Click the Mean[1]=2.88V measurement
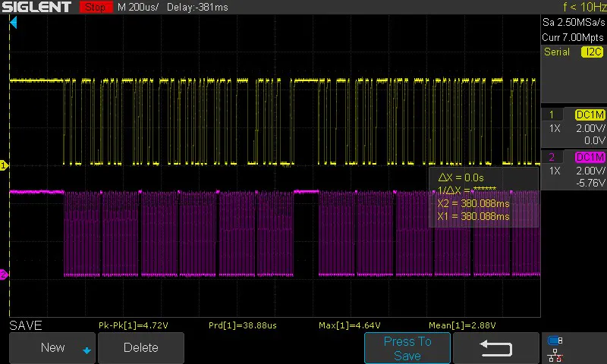The width and height of the screenshot is (607, 364). pos(462,325)
